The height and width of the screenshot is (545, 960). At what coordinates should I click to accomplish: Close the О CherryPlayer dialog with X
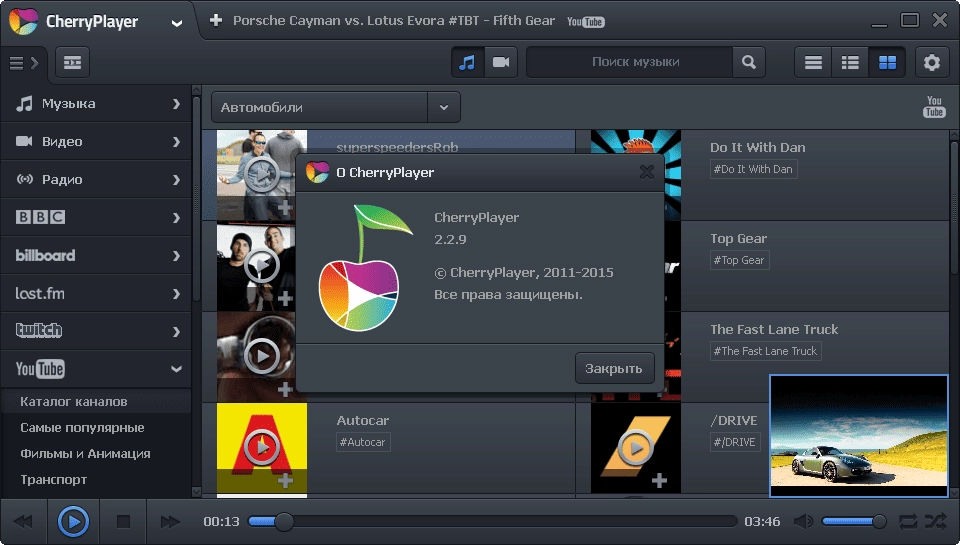(647, 172)
